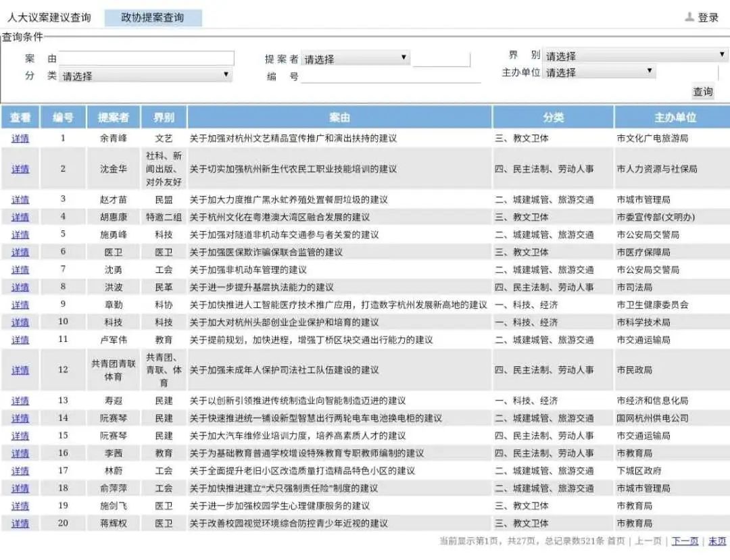730x560 pixels.
Task: Open 详情 for proposal 14 by 阮赛琴
Action: [x=20, y=418]
